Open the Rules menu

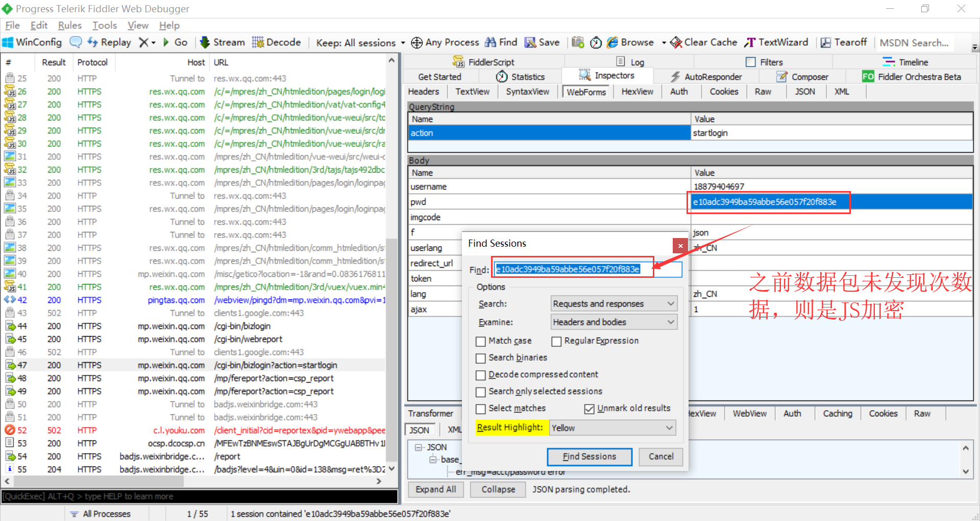coord(70,25)
